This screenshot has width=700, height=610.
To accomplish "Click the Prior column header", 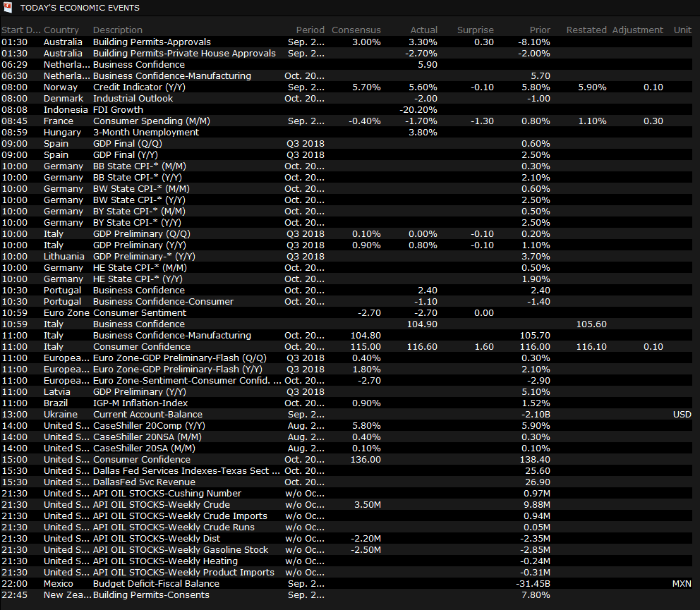I will pos(538,30).
